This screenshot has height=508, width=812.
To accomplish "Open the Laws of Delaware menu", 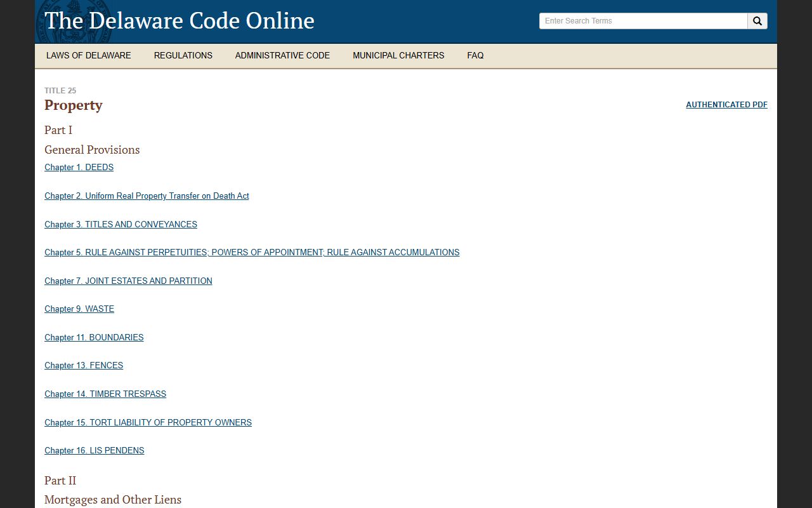I will 89,55.
